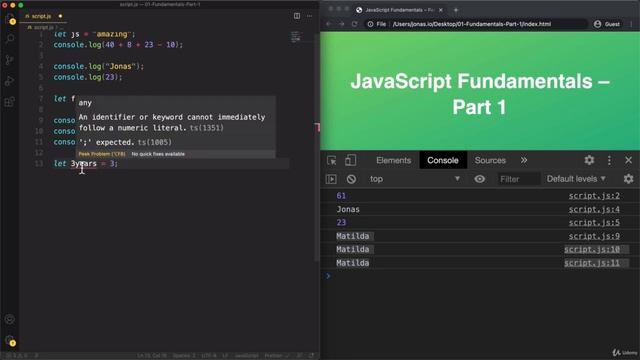The image size is (640, 360).
Task: Click Peek Problem in the hover popup
Action: 102,154
